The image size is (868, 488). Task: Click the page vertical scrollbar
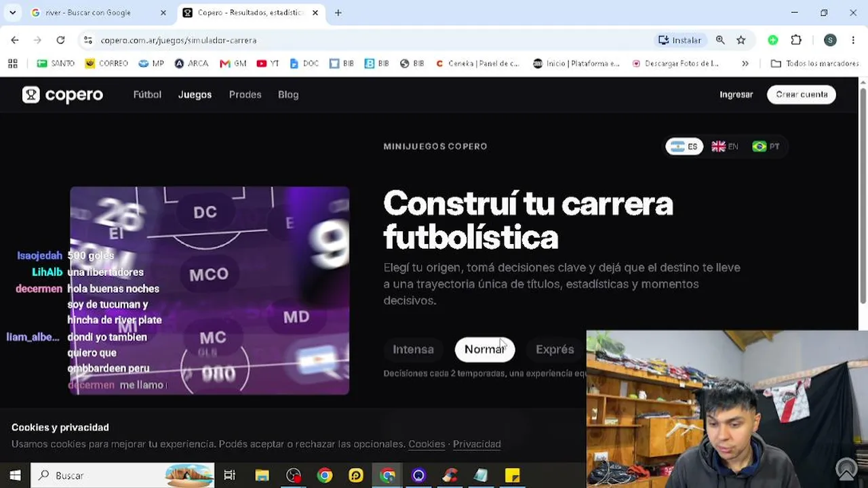coord(863,197)
